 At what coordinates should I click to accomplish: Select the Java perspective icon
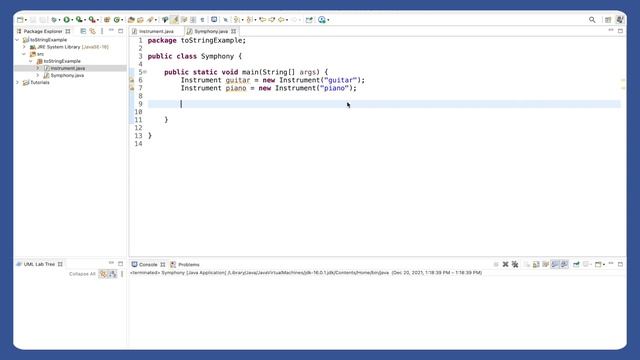click(620, 20)
